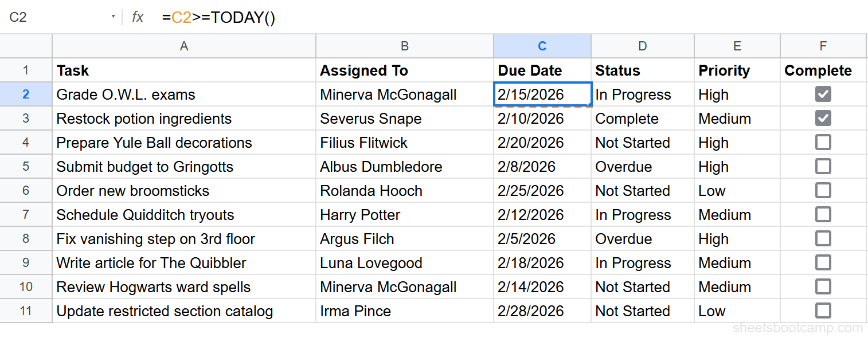The height and width of the screenshot is (338, 868).
Task: Select the Priority header cell
Action: 737,70
